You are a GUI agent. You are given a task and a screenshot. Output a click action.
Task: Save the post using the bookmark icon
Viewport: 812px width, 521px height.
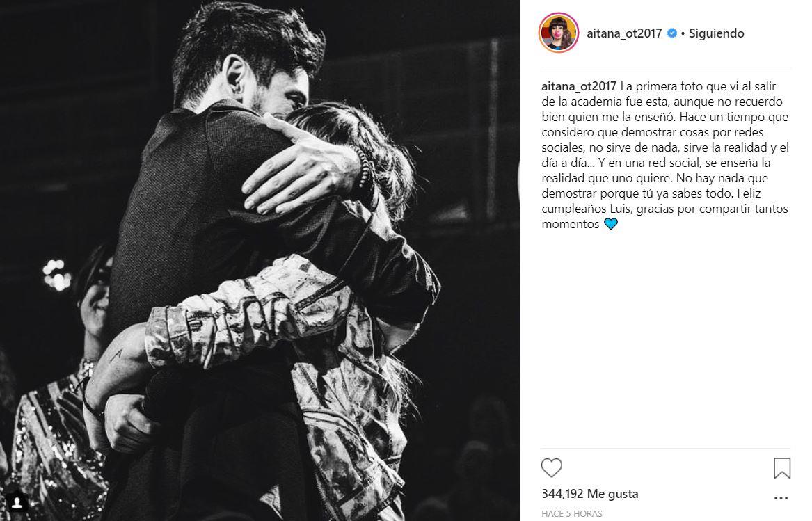[781, 467]
